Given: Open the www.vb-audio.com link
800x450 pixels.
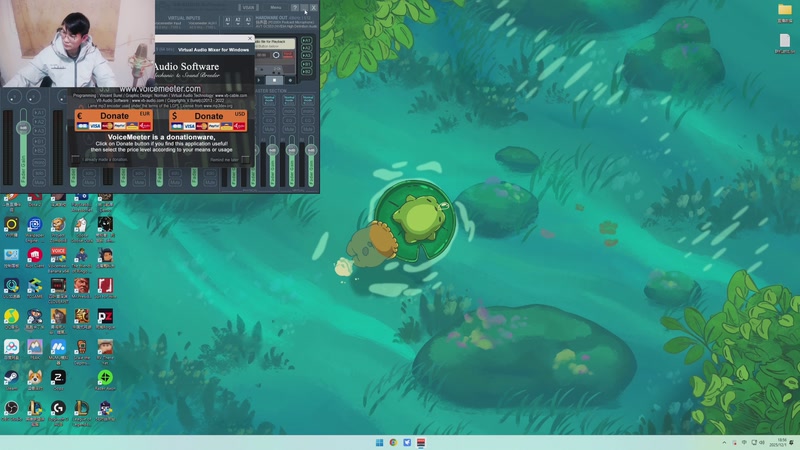Looking at the screenshot, I should (x=147, y=101).
